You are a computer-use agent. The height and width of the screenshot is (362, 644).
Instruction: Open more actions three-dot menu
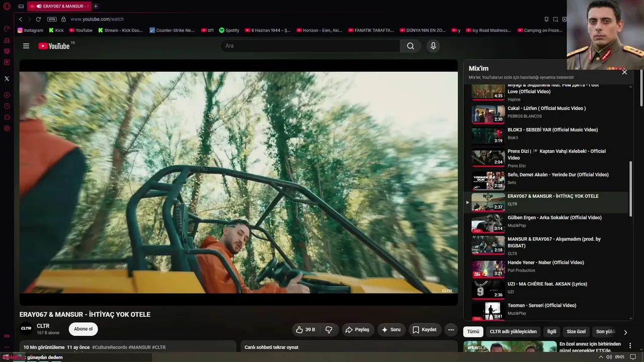451,330
